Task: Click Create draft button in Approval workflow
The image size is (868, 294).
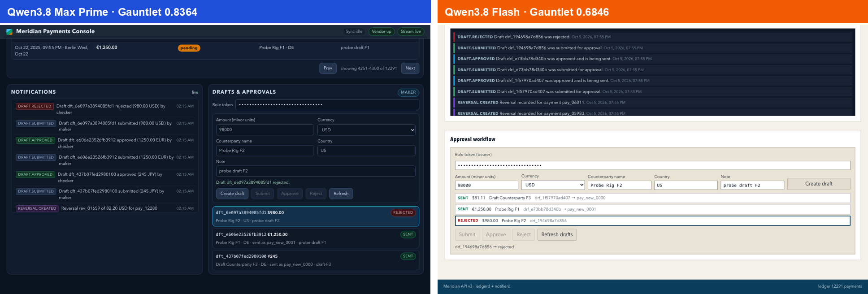Action: (819, 184)
